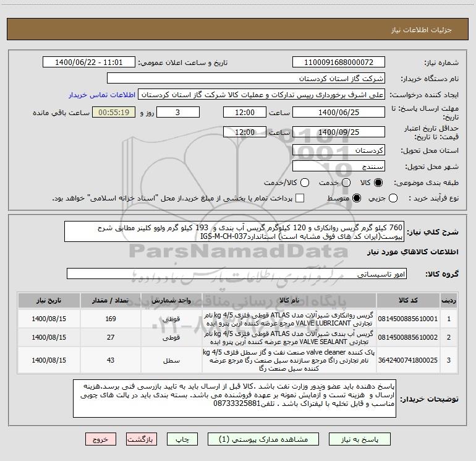This screenshot has height=461, width=476.
Task: Click product code 0814500885610001
Action: [408, 319]
